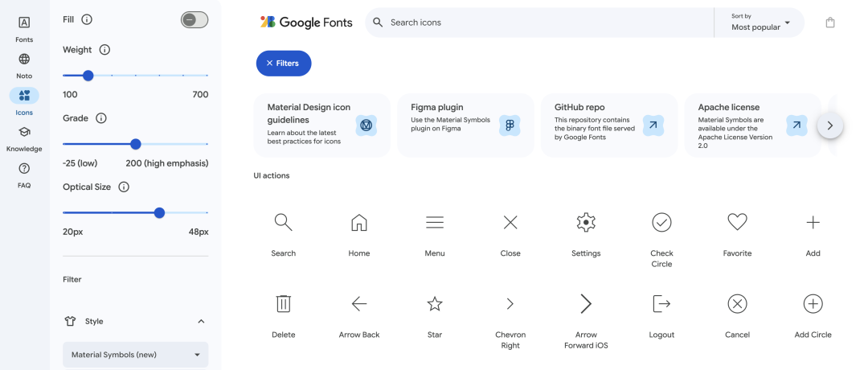
Task: Click the Grade slider handle
Action: coord(136,144)
